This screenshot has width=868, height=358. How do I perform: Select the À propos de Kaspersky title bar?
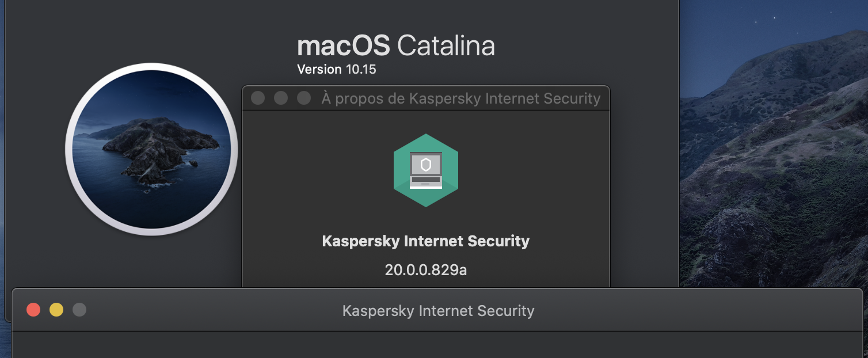[x=460, y=98]
